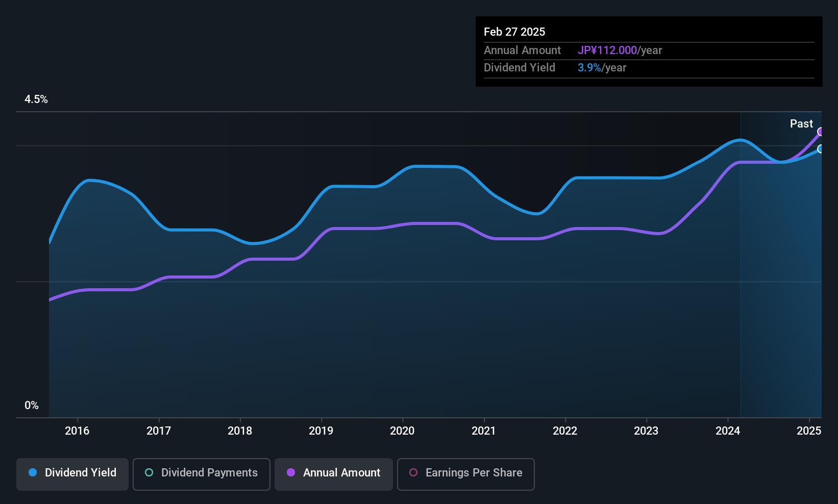Click the 3.9% dividend yield value

(589, 68)
